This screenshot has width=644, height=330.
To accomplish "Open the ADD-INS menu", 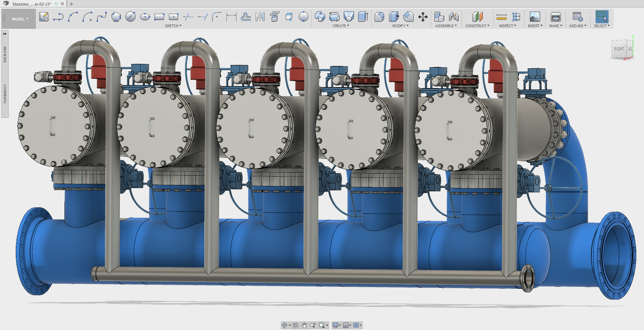I will (x=577, y=26).
